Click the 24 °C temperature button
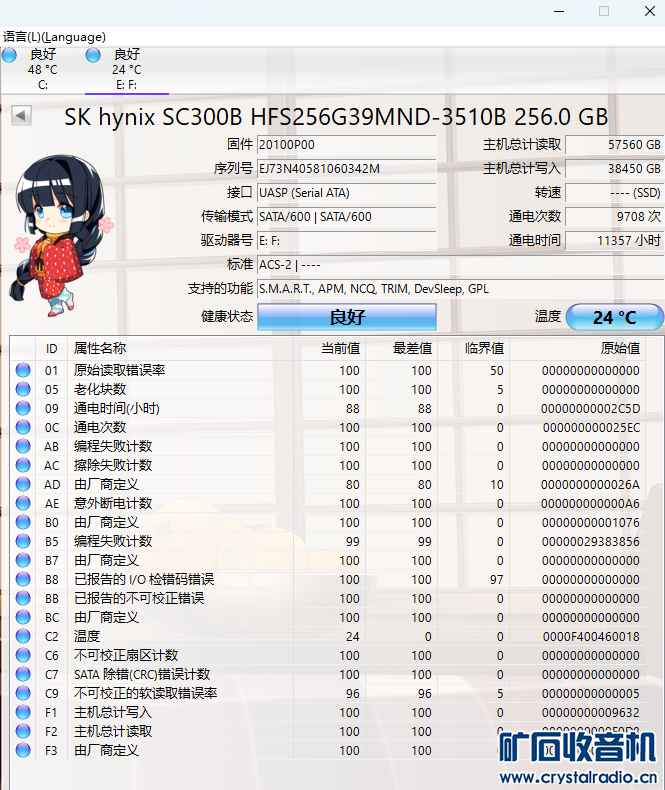The height and width of the screenshot is (790, 665). [615, 317]
